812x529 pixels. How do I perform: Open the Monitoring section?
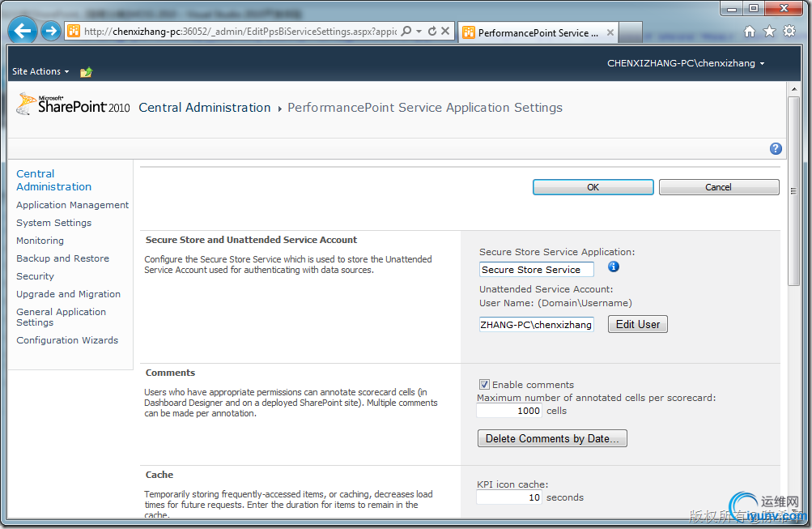pos(40,241)
